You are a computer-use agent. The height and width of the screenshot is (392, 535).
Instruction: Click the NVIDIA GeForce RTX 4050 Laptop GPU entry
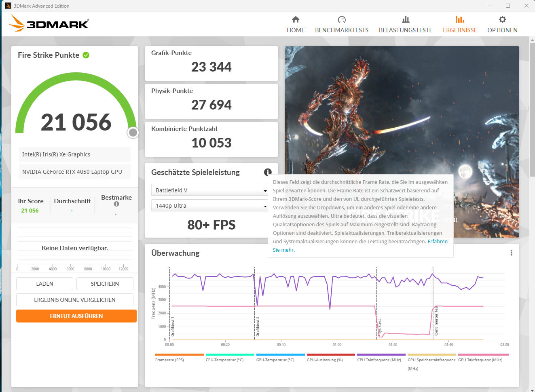(x=75, y=172)
